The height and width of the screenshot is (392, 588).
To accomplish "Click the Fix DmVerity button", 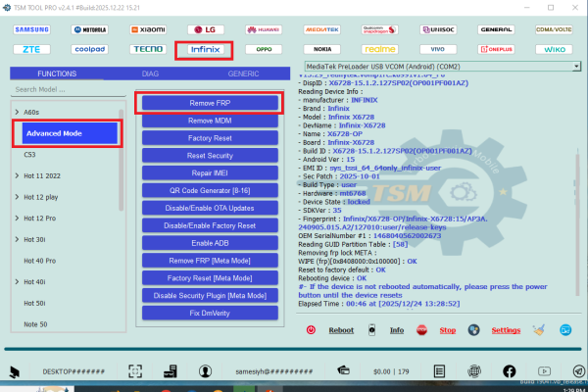I will (210, 314).
